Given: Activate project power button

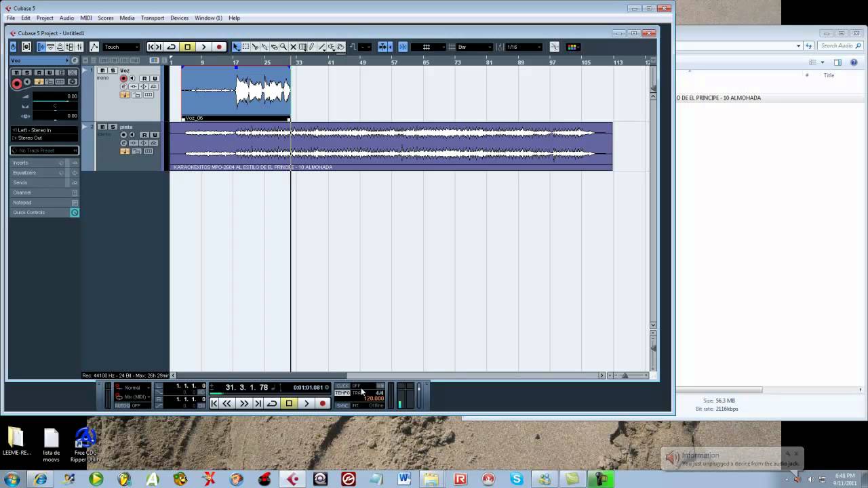Looking at the screenshot, I should pyautogui.click(x=13, y=47).
